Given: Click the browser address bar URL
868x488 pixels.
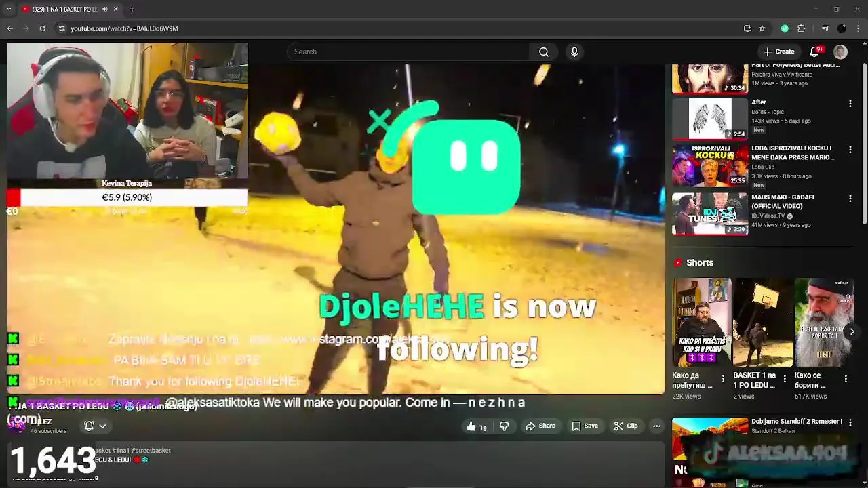Looking at the screenshot, I should point(124,28).
